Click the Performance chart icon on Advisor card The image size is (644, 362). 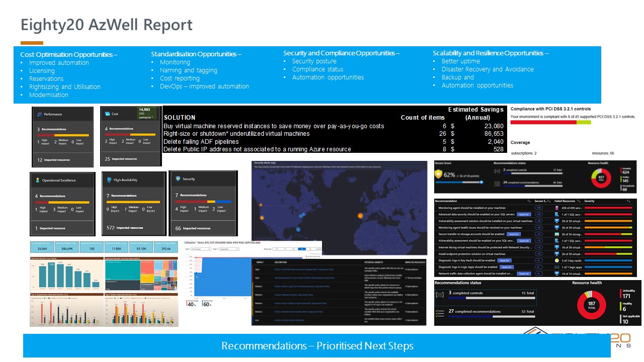(x=39, y=114)
